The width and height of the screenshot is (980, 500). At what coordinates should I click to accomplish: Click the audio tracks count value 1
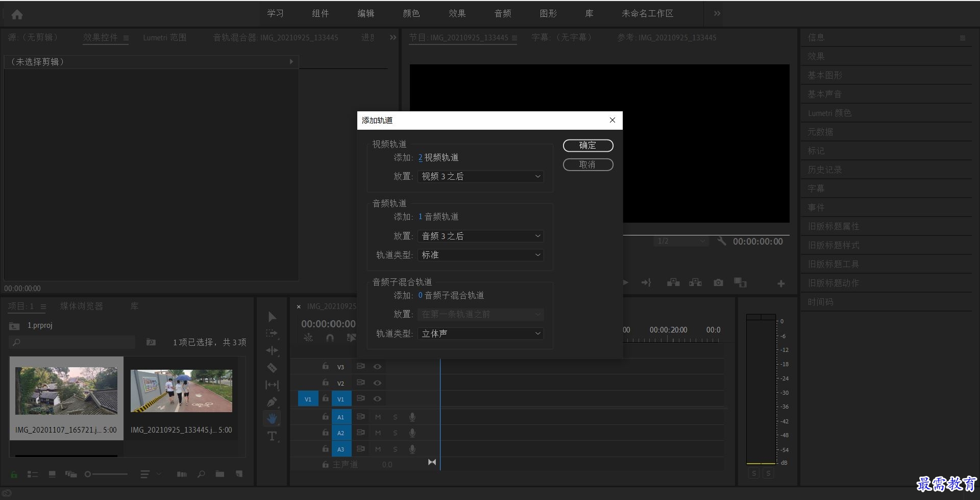click(x=420, y=217)
